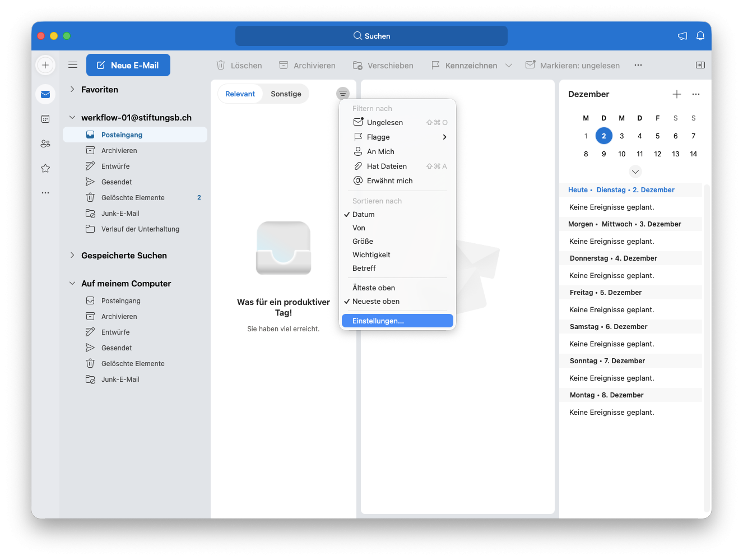Click the Favorites star icon in rail
The height and width of the screenshot is (560, 743).
tap(45, 168)
